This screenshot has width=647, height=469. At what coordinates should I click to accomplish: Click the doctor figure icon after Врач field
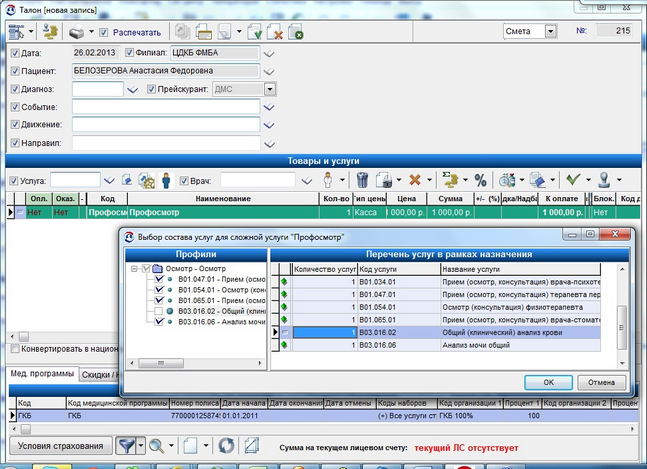pos(328,180)
